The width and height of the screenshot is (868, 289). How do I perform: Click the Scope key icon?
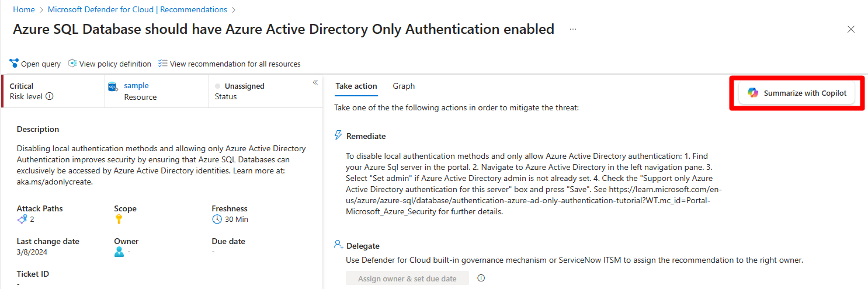(x=119, y=219)
